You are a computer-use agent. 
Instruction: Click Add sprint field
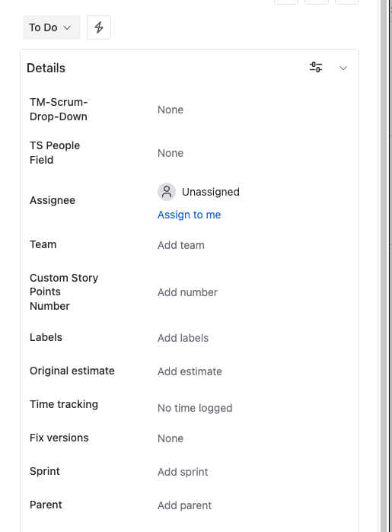183,472
